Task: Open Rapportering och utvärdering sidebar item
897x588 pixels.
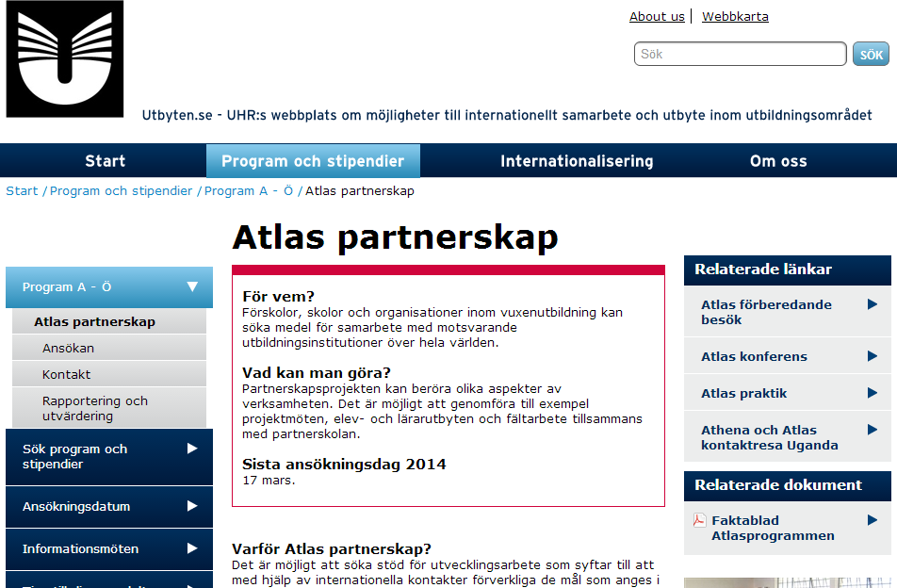Action: click(x=109, y=408)
